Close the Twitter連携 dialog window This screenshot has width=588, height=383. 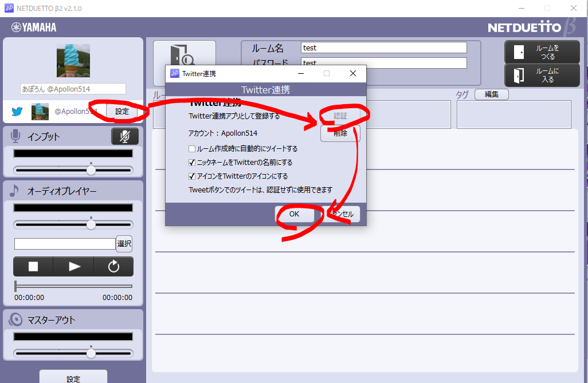[x=353, y=73]
